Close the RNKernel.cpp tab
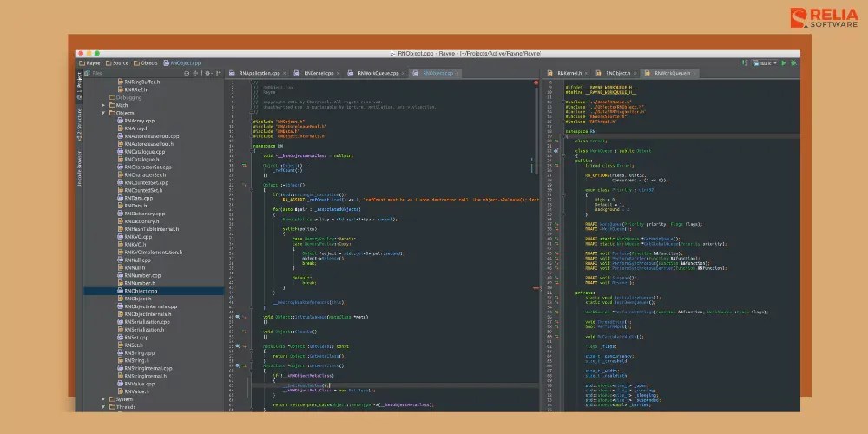 coord(339,73)
